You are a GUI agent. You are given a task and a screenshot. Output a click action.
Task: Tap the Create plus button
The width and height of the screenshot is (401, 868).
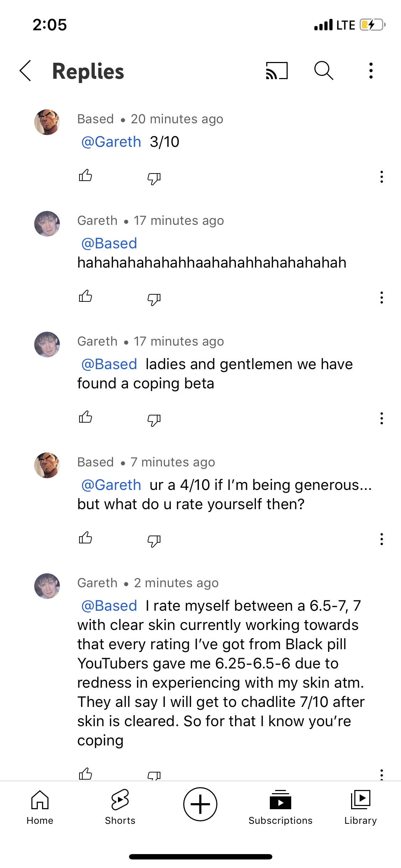click(x=200, y=804)
